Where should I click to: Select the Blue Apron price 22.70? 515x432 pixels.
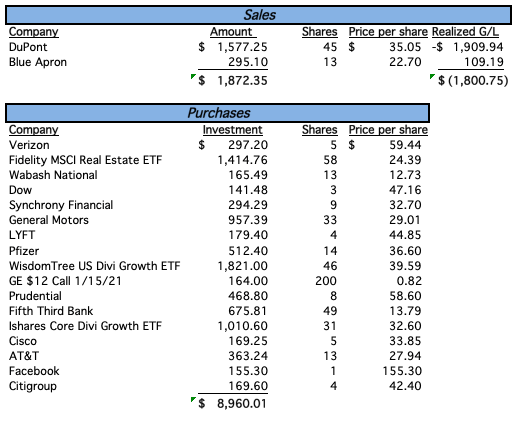pyautogui.click(x=405, y=62)
